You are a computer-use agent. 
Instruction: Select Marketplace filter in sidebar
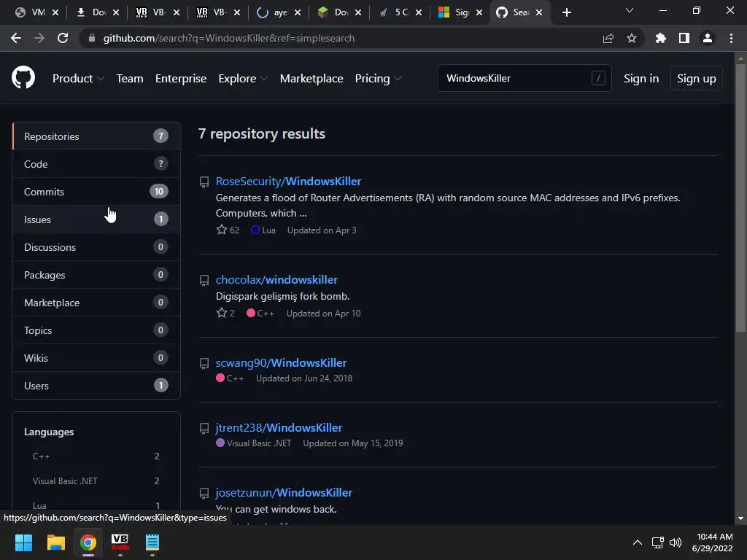pos(96,303)
